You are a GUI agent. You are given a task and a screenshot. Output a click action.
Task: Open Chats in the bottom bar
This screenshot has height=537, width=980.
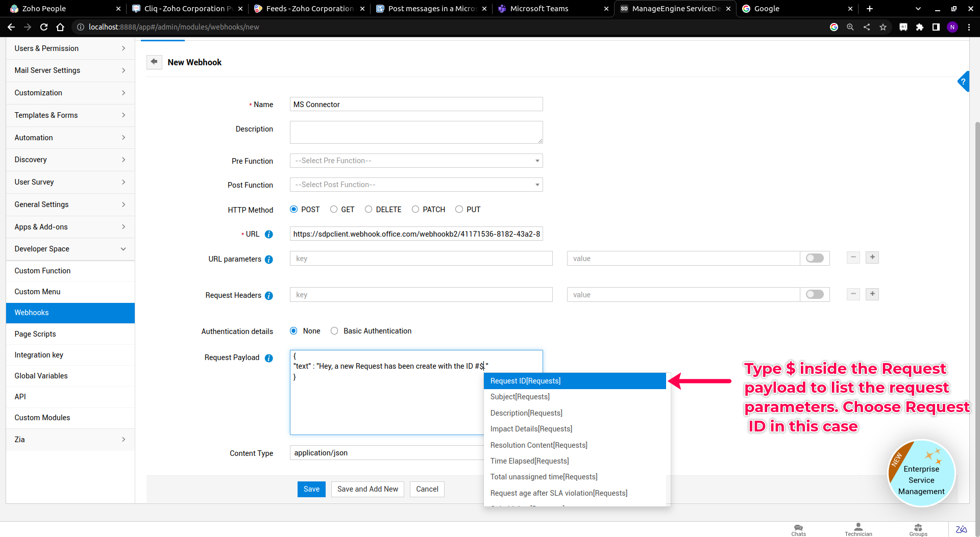click(798, 530)
